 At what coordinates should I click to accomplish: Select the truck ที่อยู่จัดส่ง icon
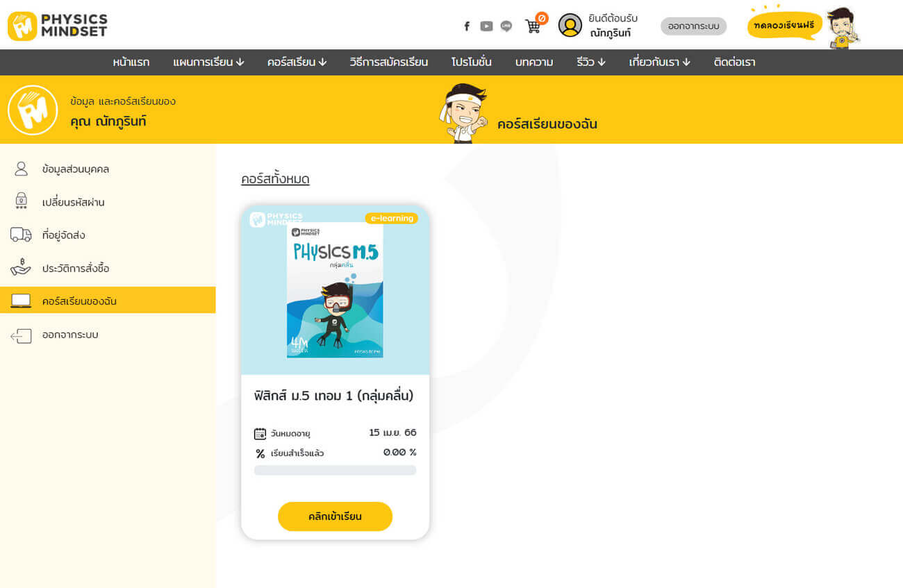[21, 235]
